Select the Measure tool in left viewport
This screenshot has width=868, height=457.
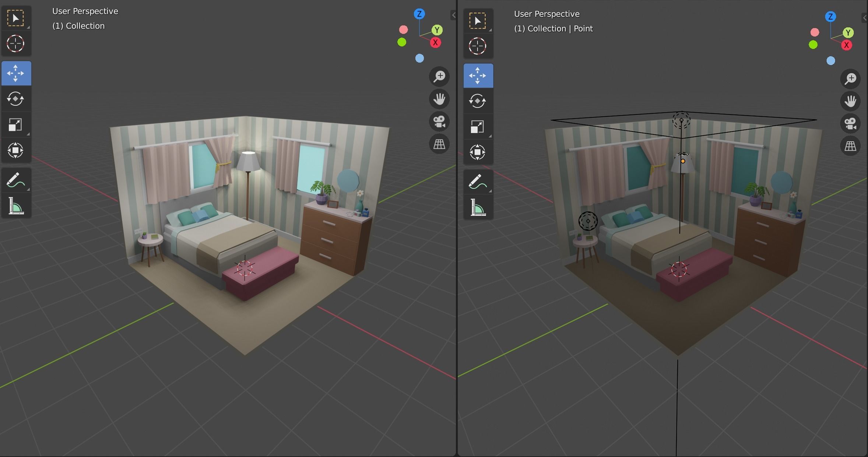pos(15,206)
